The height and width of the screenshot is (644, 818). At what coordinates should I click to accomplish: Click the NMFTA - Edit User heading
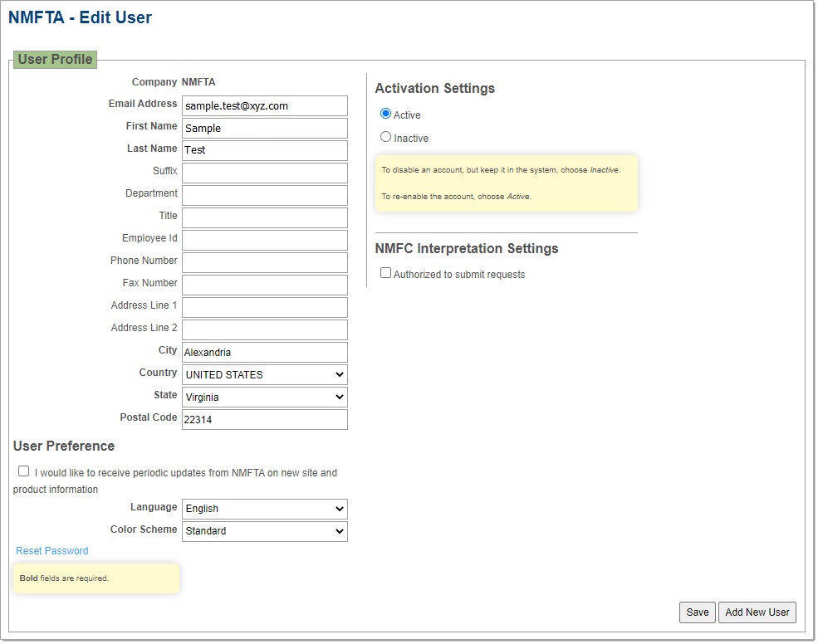[80, 17]
